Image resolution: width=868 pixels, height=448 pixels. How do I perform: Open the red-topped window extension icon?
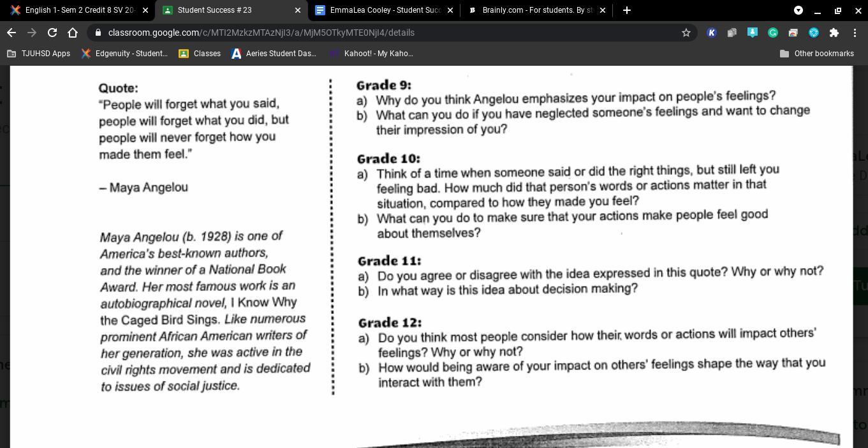(793, 33)
